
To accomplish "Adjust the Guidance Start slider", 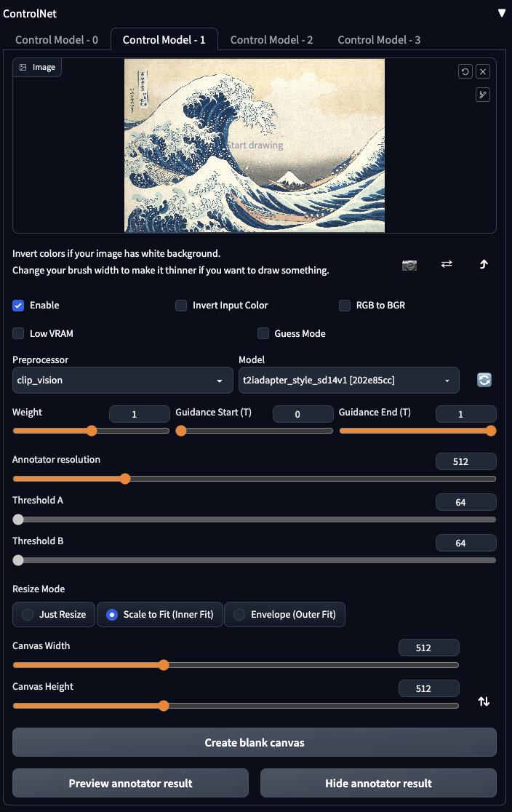I will [x=255, y=431].
